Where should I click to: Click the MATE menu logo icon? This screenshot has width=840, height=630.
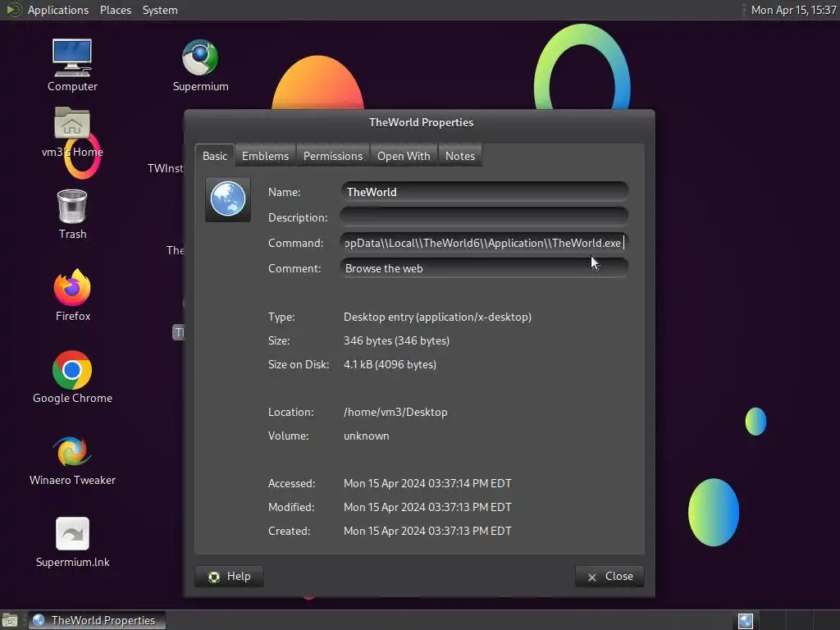coord(13,10)
